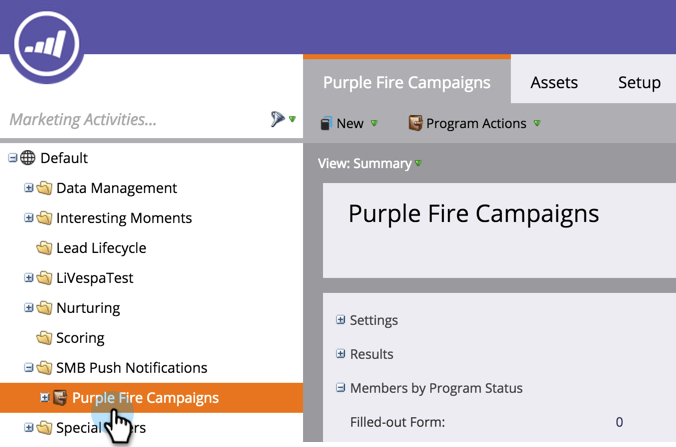Expand the Data Management folder
This screenshot has width=676, height=447.
(x=29, y=188)
